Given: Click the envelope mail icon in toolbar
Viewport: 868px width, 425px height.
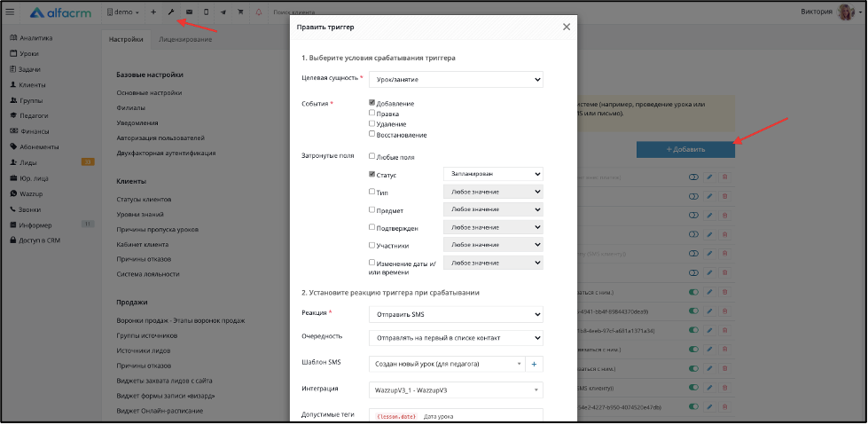Looking at the screenshot, I should (x=190, y=12).
